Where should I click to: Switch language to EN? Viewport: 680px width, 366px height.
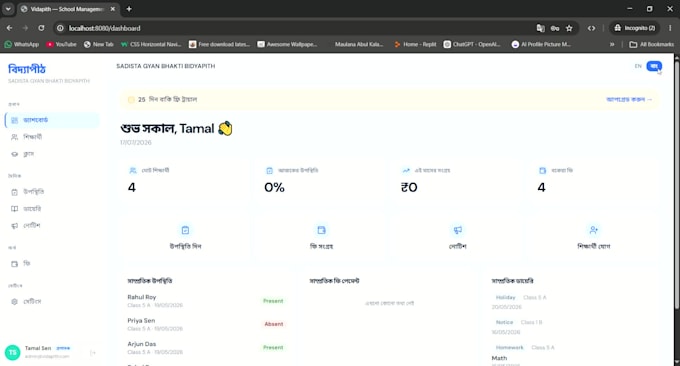tap(638, 66)
